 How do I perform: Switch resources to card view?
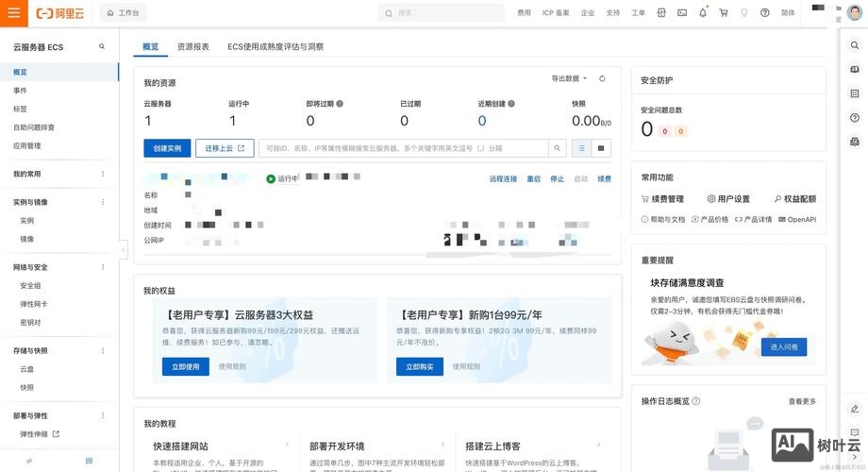point(601,148)
